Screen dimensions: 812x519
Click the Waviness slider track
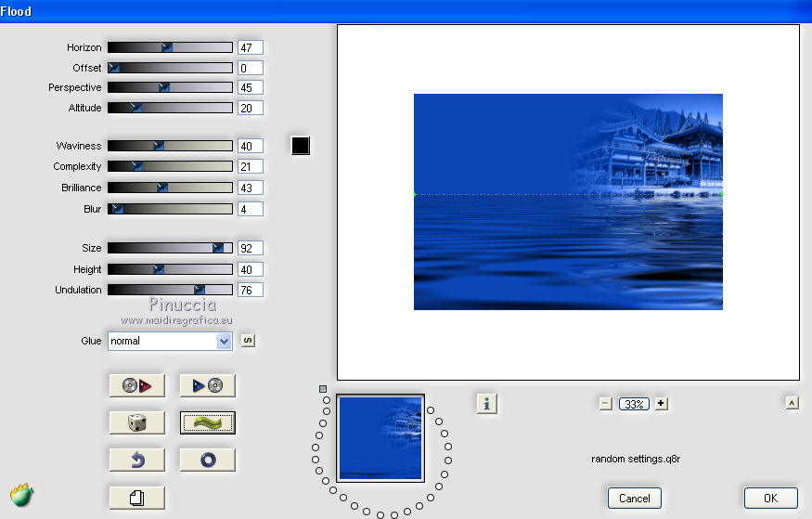(x=170, y=146)
